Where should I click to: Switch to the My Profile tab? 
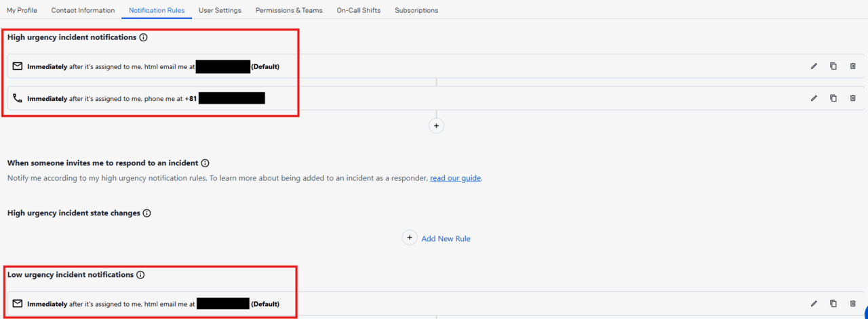[22, 10]
